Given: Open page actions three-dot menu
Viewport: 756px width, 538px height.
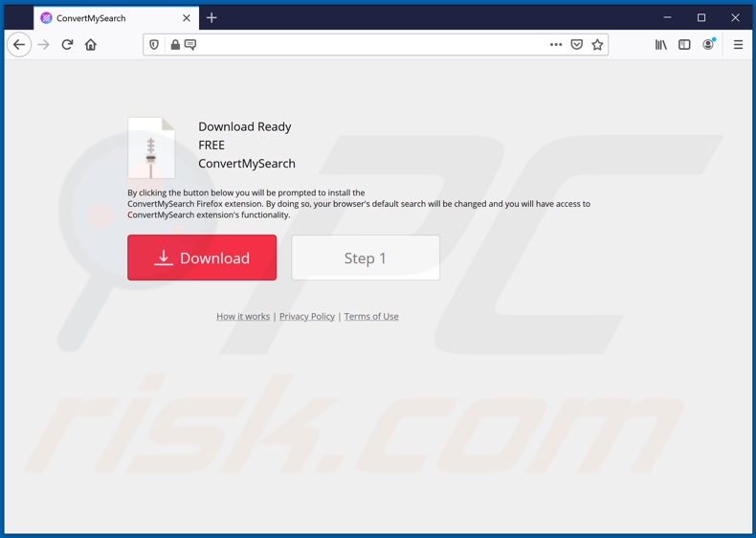Looking at the screenshot, I should coord(556,45).
